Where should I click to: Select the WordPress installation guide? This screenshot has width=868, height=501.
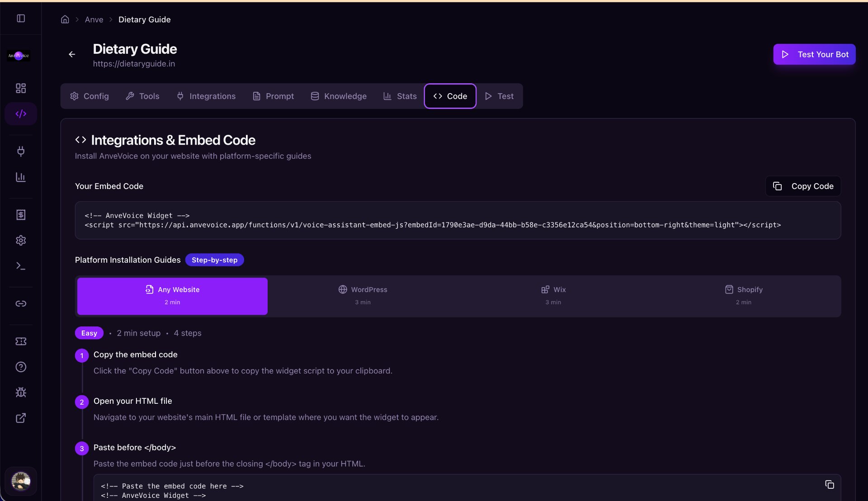point(363,296)
